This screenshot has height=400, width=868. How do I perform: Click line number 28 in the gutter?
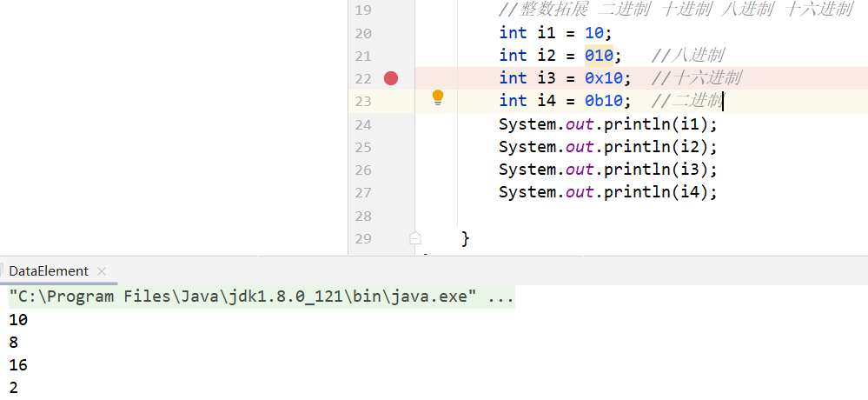[363, 216]
